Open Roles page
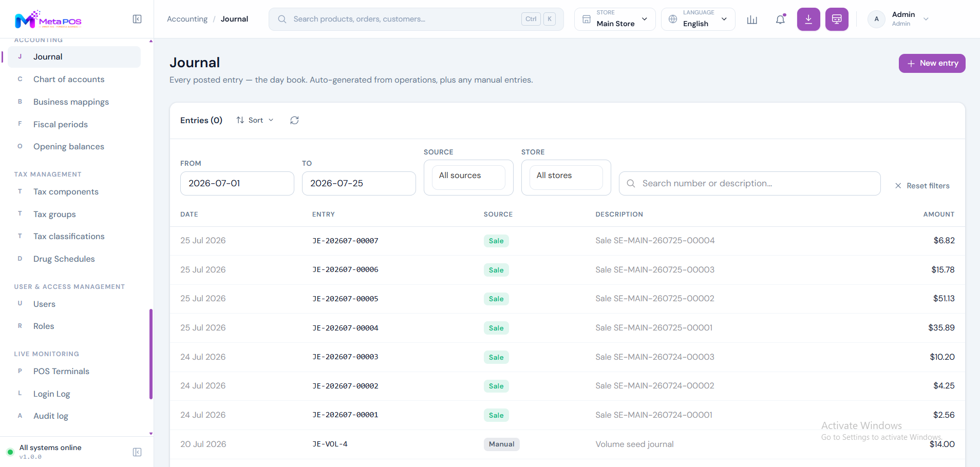This screenshot has width=980, height=467. [74, 326]
